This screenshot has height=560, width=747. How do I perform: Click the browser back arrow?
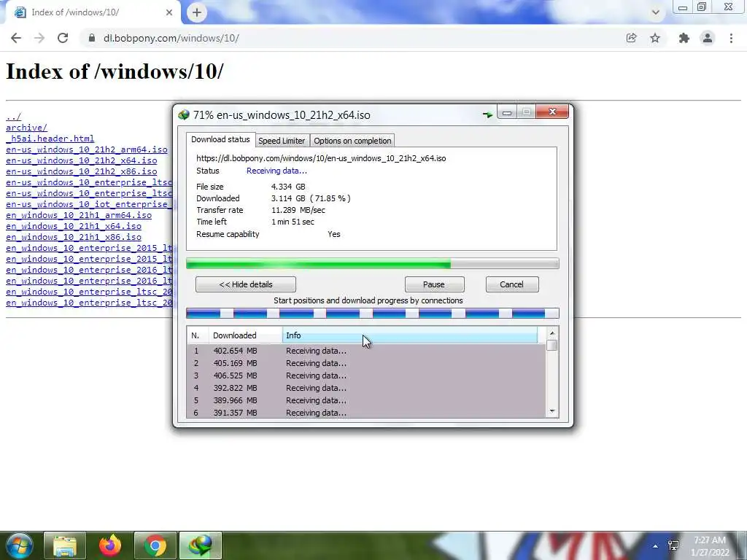click(16, 38)
